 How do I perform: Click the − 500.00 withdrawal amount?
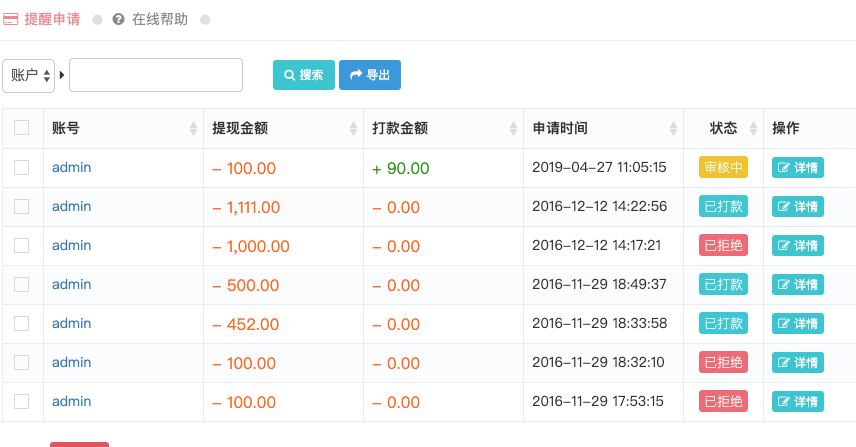click(246, 285)
